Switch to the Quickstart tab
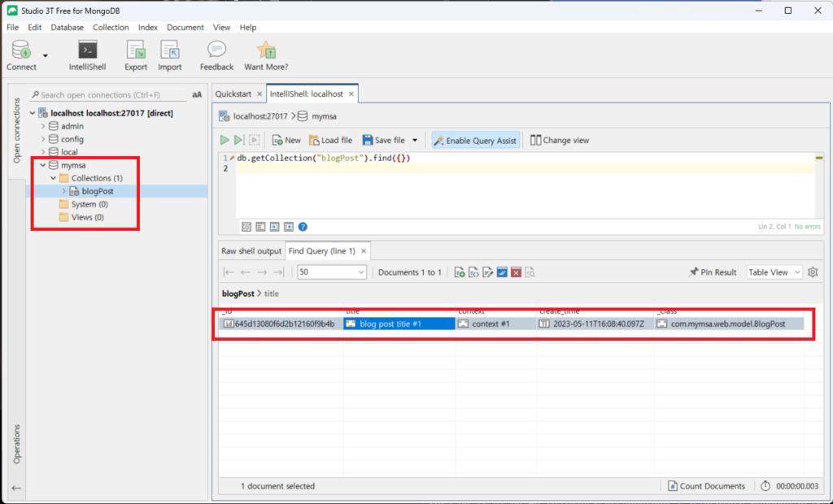The width and height of the screenshot is (833, 504). [233, 94]
